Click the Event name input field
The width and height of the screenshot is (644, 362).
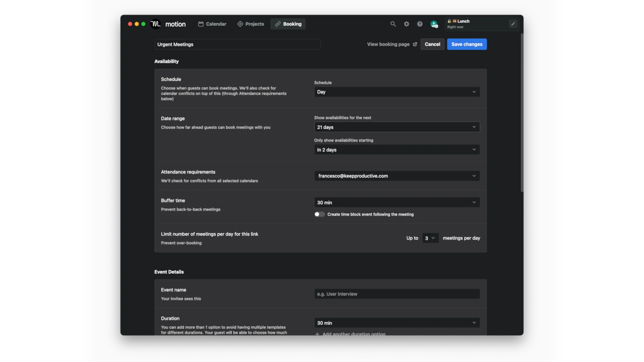[397, 294]
